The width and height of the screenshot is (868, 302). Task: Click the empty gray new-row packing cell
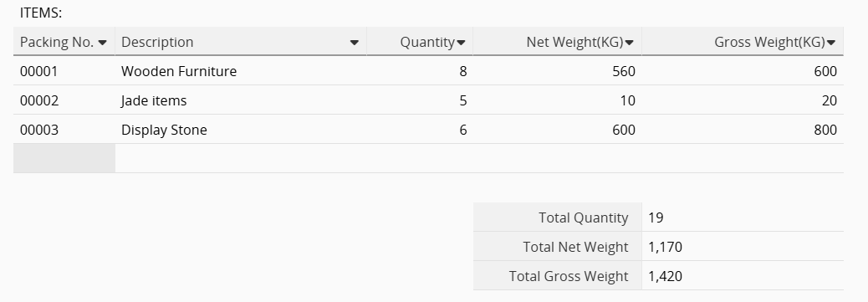tap(64, 158)
